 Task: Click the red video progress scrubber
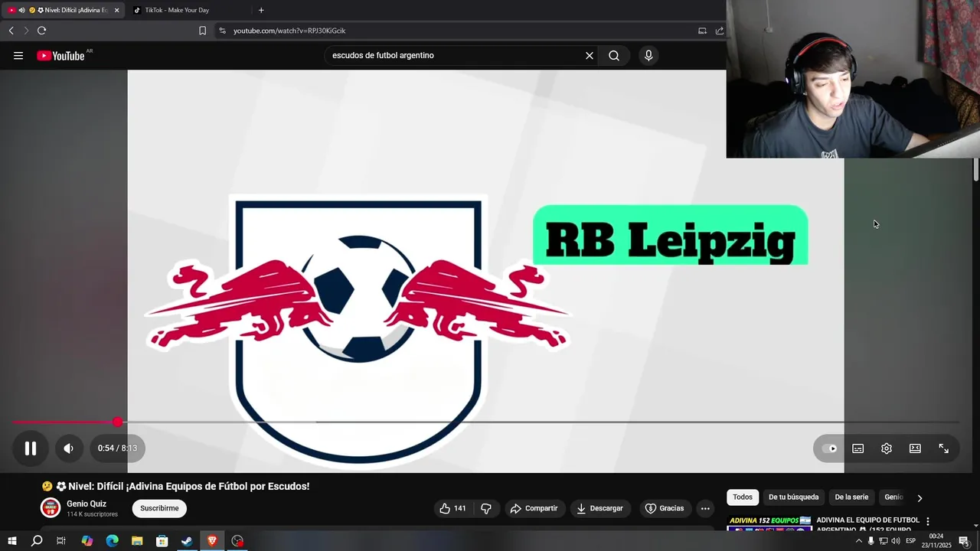click(x=117, y=422)
